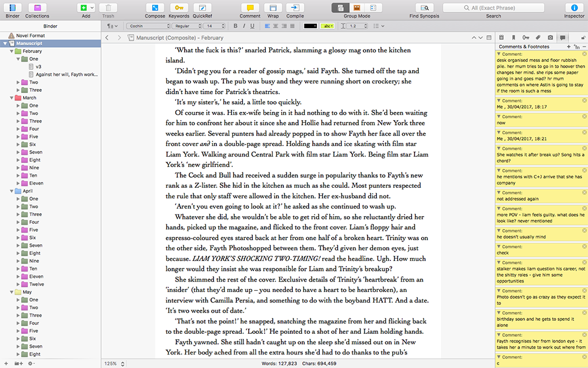This screenshot has height=368, width=588.
Task: Toggle bold formatting
Action: pyautogui.click(x=236, y=26)
